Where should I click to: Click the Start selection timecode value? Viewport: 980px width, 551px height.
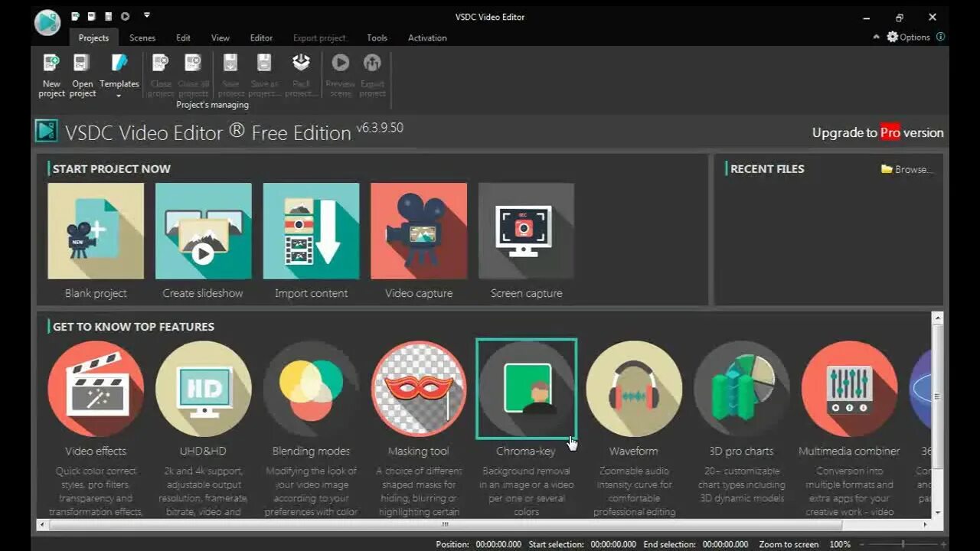point(613,544)
